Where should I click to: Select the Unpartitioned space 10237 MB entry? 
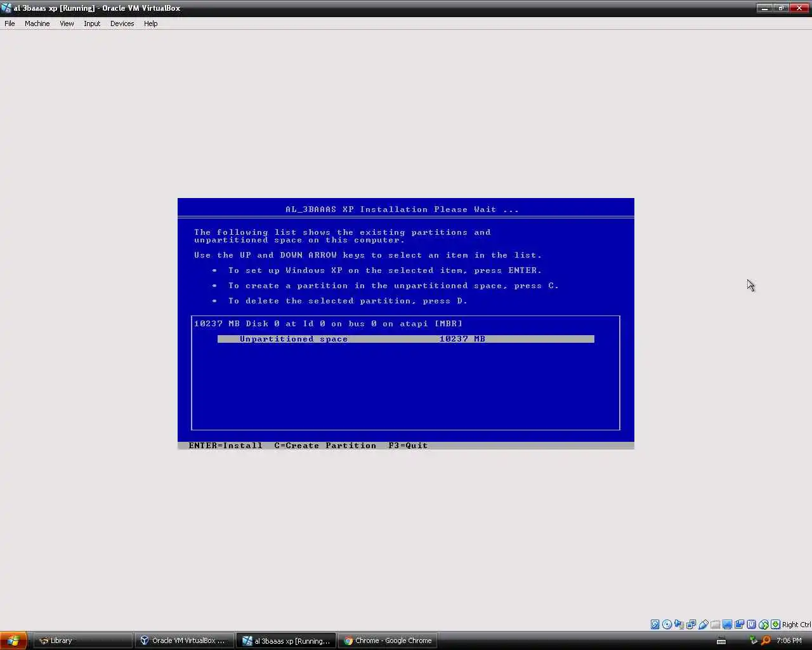coord(405,339)
